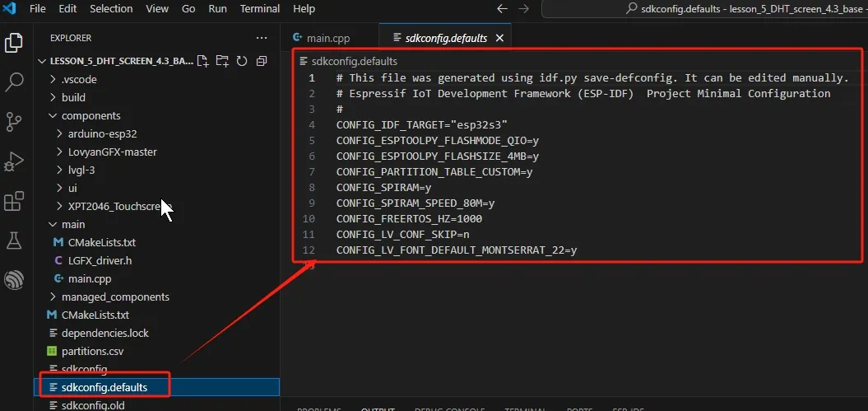The width and height of the screenshot is (868, 411).
Task: Collapse all folders in Explorer
Action: pos(262,61)
